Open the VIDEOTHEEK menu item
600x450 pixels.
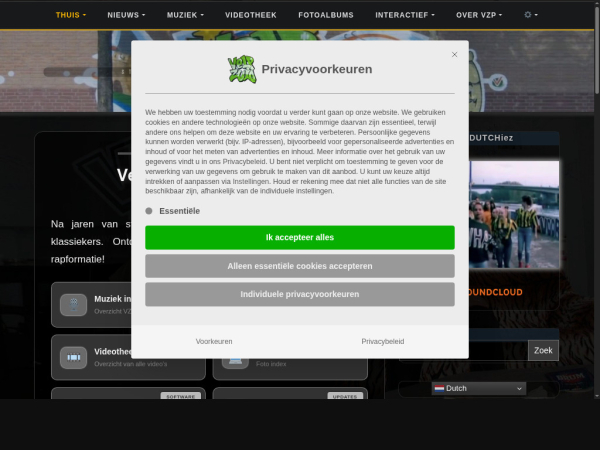tap(251, 15)
